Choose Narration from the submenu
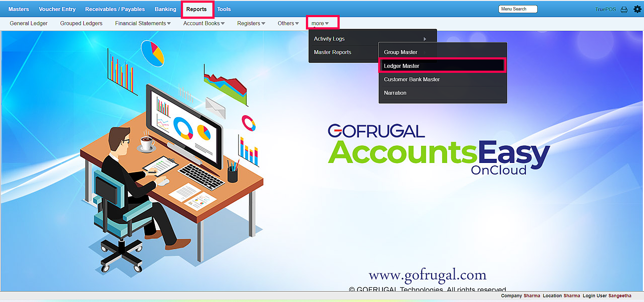644x302 pixels. [x=442, y=93]
